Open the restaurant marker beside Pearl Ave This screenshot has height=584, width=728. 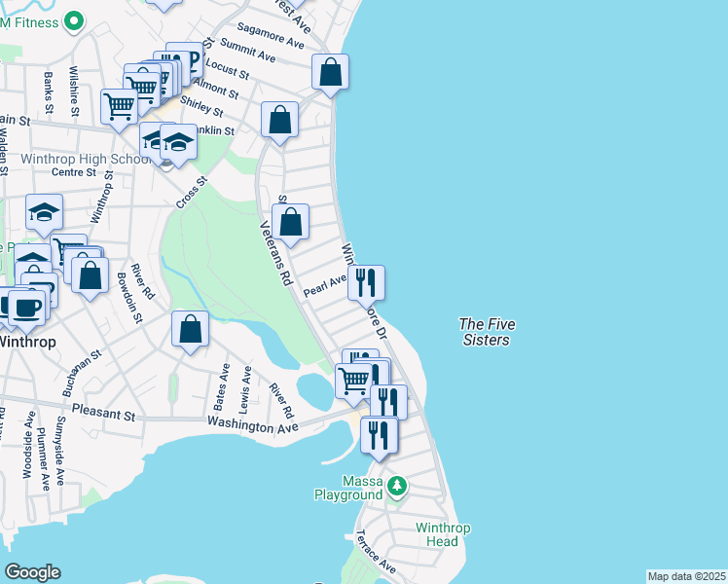367,282
